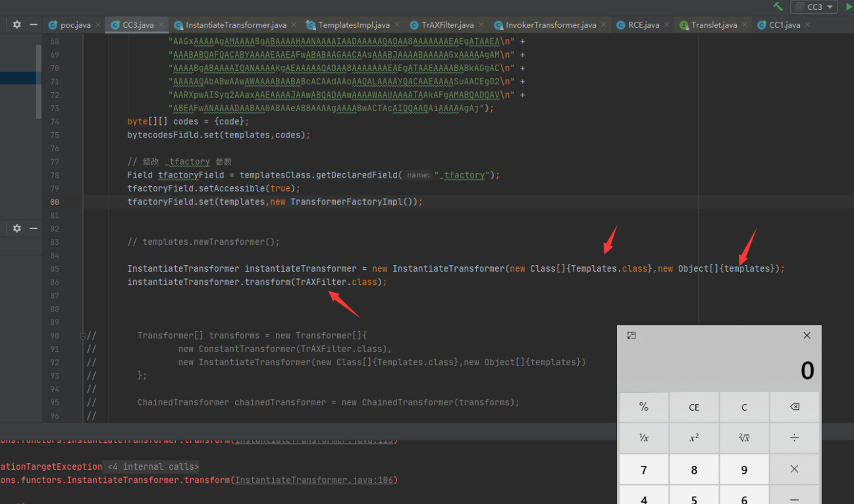Close the InvokerTransformer.java tab
Image resolution: width=854 pixels, height=504 pixels.
pos(604,25)
